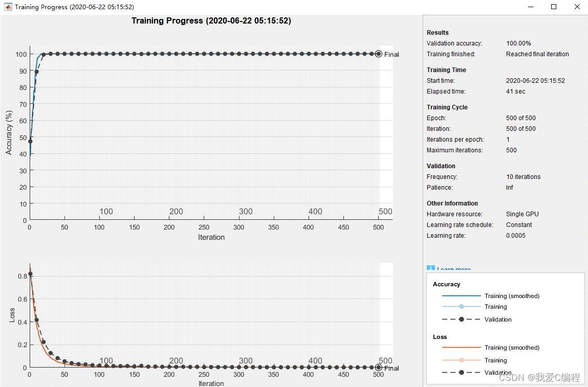Click orange Training (smoothed) loss line swatch

(456, 348)
